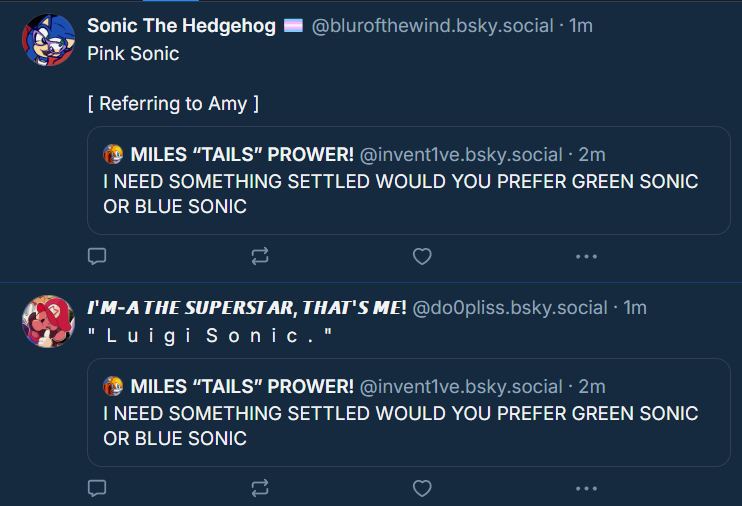The width and height of the screenshot is (742, 506).
Task: Open the Mario superstar profile avatar
Action: click(47, 322)
